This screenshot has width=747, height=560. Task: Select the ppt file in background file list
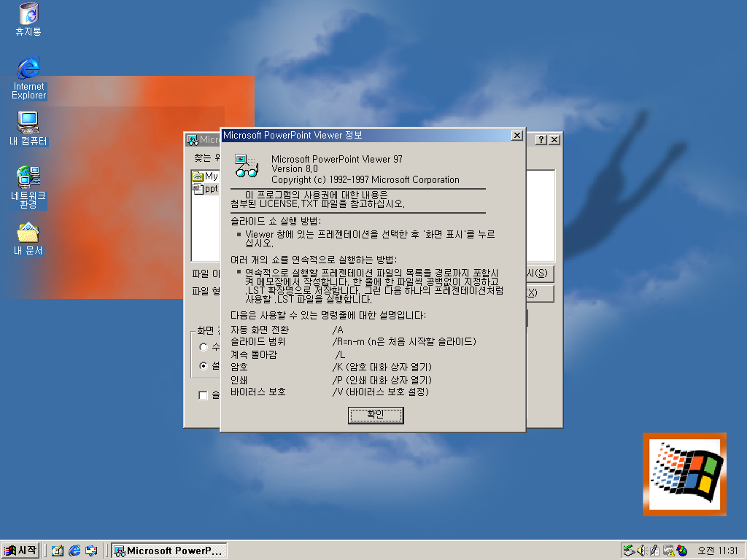coord(205,189)
